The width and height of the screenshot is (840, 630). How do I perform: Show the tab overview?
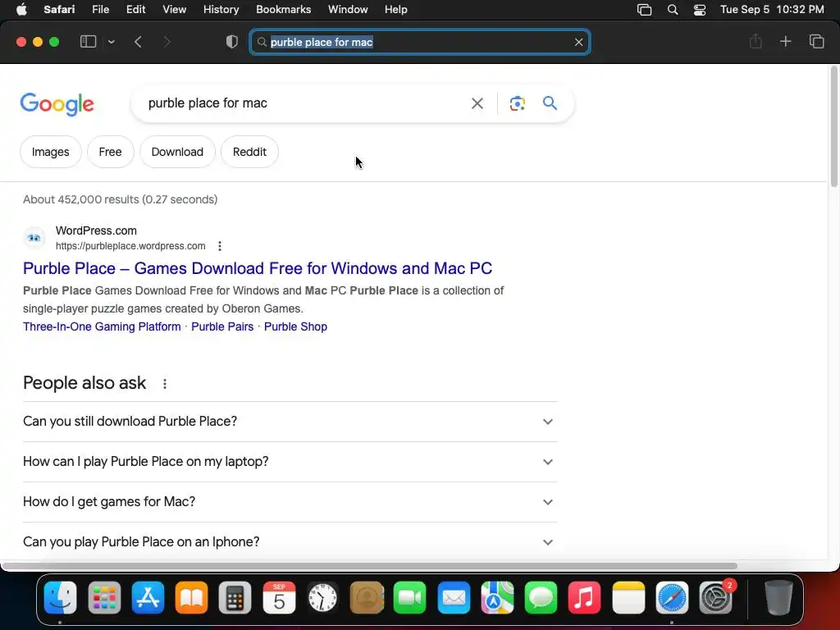816,42
